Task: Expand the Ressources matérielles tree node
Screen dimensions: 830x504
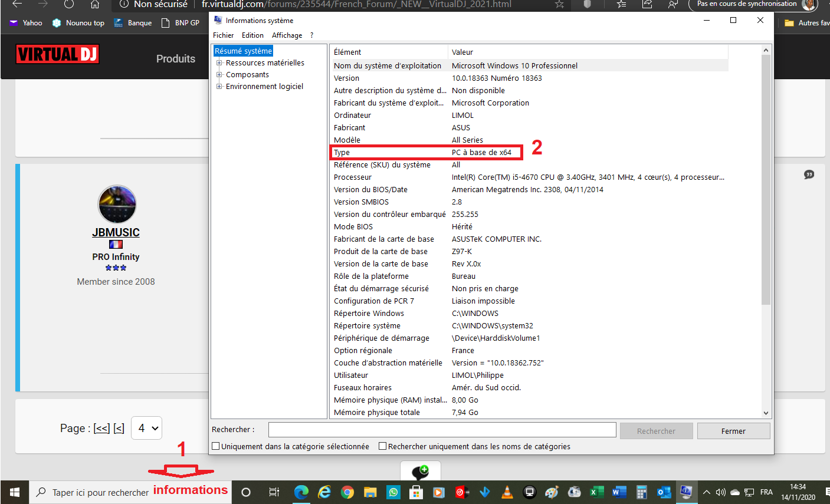Action: [219, 63]
